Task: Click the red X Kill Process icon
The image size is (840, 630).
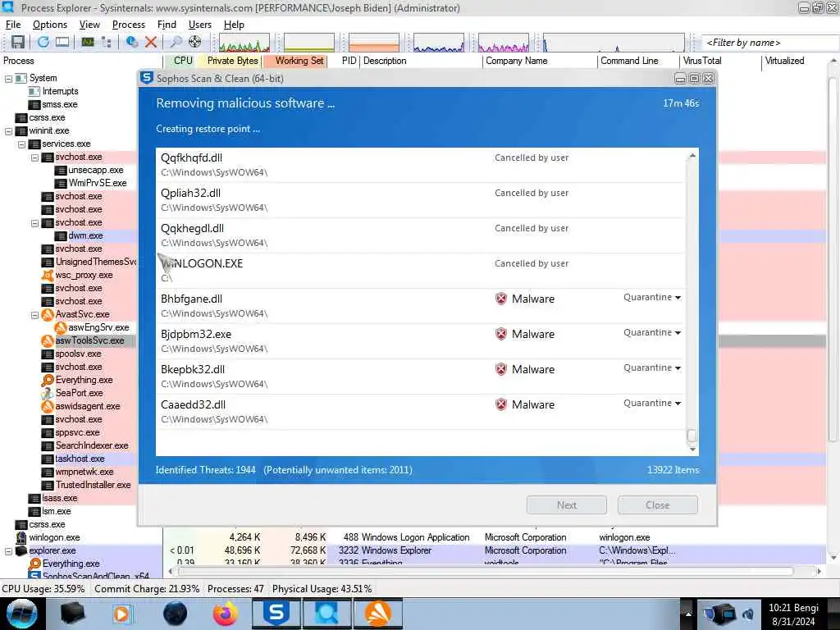Action: [x=151, y=43]
